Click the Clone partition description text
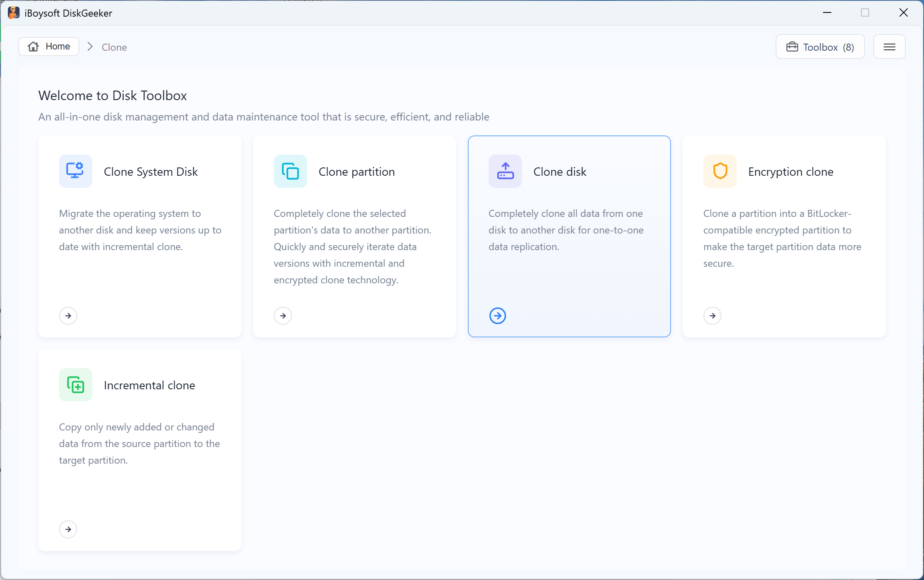Image resolution: width=924 pixels, height=580 pixels. click(352, 247)
